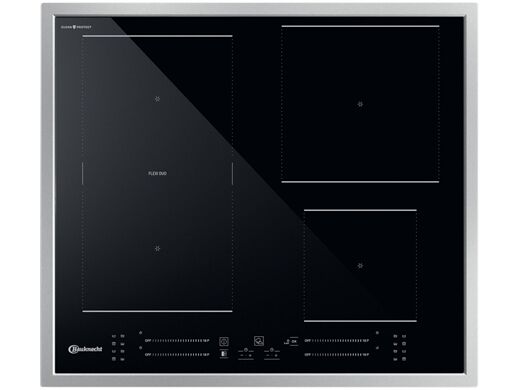Set the lower-right slider to mid level
This screenshot has height=390, width=520.
pyautogui.click(x=337, y=355)
